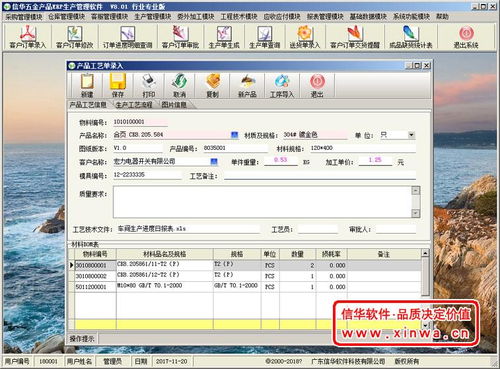
Task: Open 应收应付模块 menu
Action: point(282,16)
